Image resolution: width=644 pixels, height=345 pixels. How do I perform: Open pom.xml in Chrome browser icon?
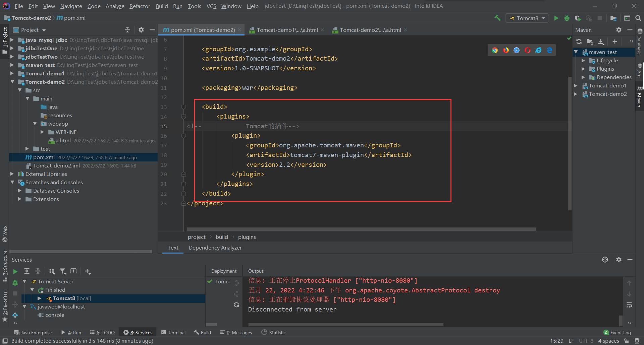pos(495,50)
